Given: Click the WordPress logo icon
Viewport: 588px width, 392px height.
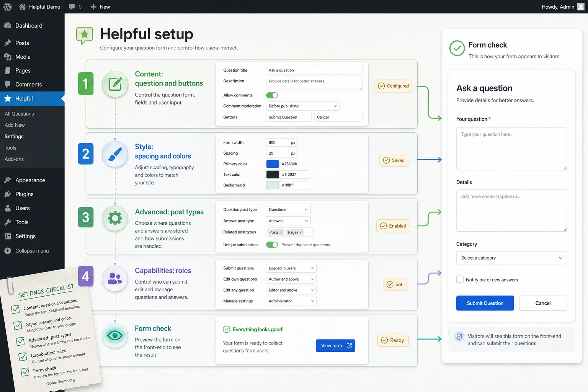Looking at the screenshot, I should click(8, 7).
